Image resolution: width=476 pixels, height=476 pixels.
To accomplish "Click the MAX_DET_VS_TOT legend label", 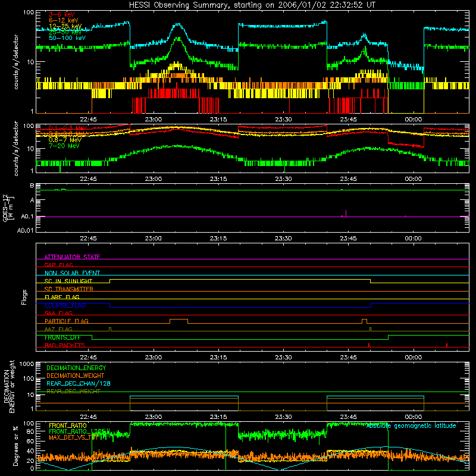I will pyautogui.click(x=73, y=437).
